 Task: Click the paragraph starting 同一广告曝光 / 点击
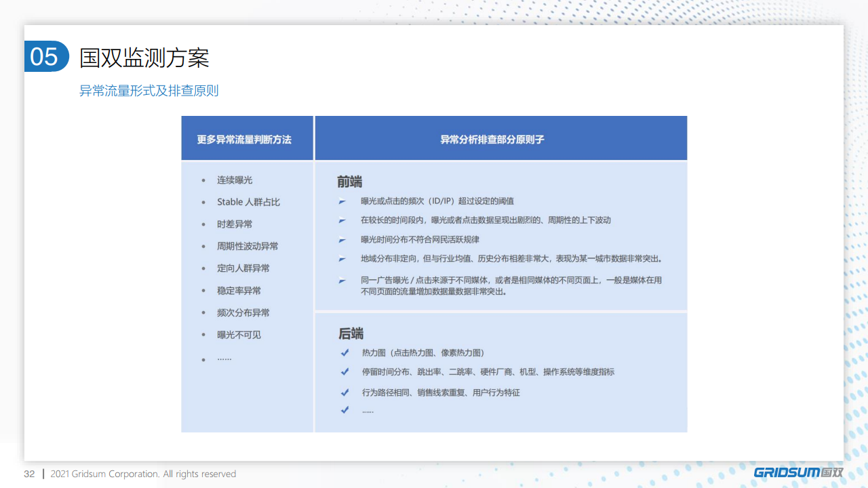click(x=511, y=286)
